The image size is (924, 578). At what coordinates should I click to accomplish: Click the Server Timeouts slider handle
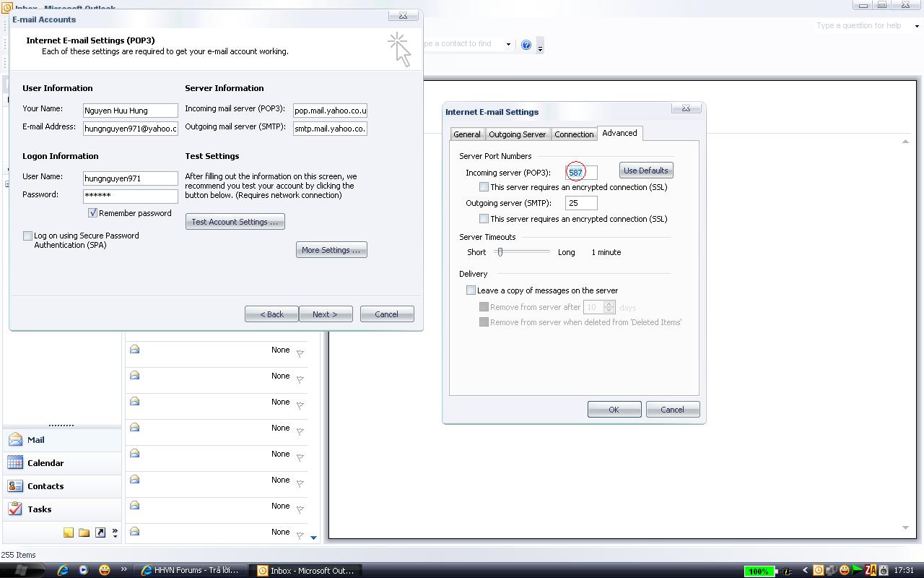click(500, 252)
